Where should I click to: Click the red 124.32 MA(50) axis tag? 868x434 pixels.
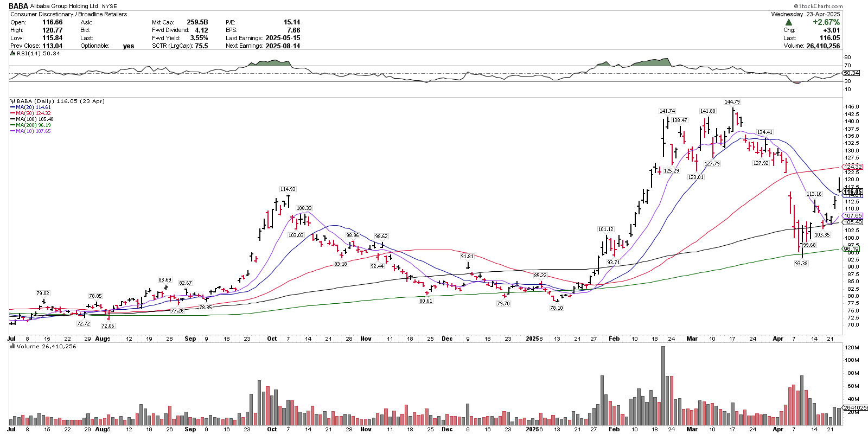[852, 167]
